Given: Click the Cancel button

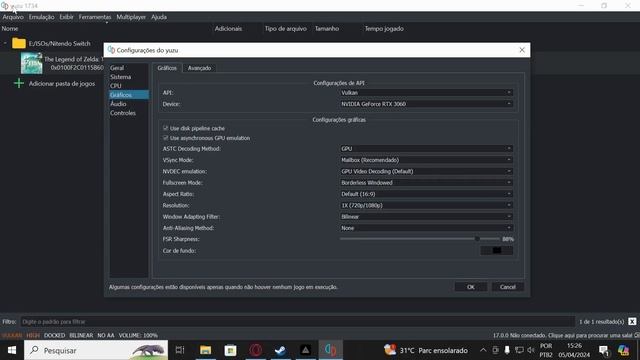Looking at the screenshot, I should point(507,287).
